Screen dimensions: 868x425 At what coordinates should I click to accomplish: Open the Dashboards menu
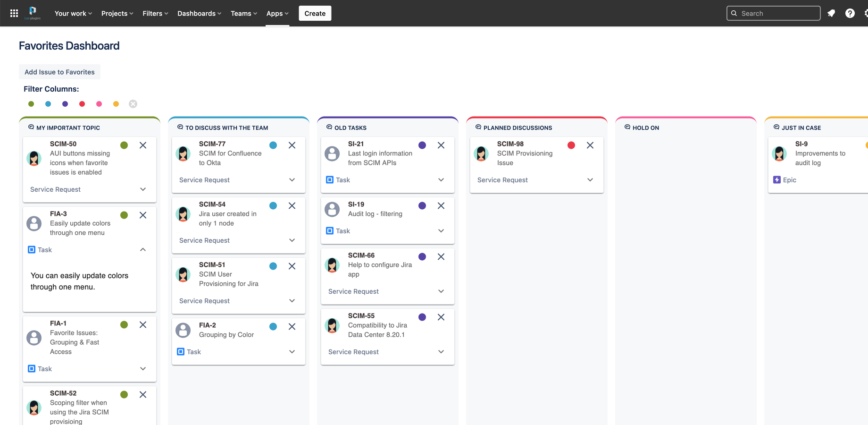tap(199, 13)
